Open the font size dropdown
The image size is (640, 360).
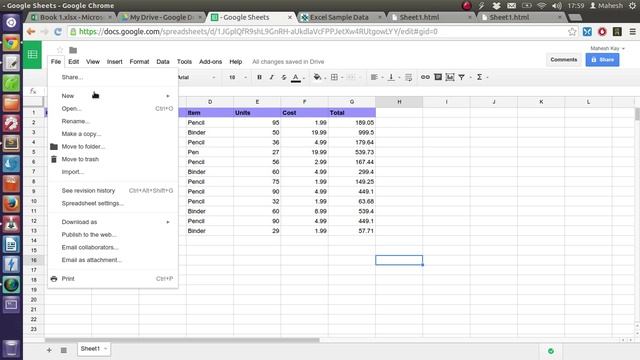point(238,77)
